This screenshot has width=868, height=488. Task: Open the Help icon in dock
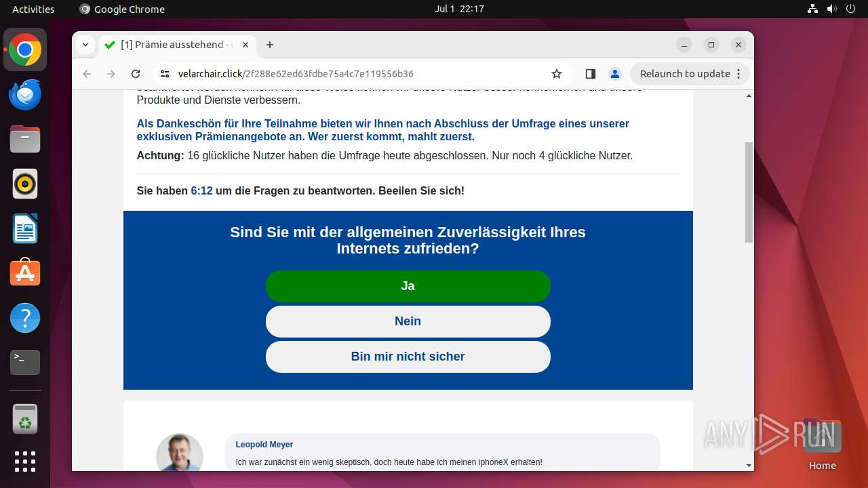[25, 318]
